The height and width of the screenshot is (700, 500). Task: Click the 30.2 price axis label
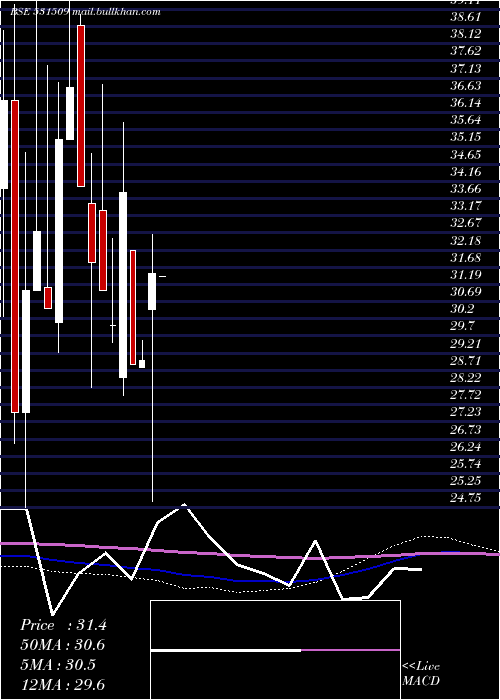pos(462,309)
